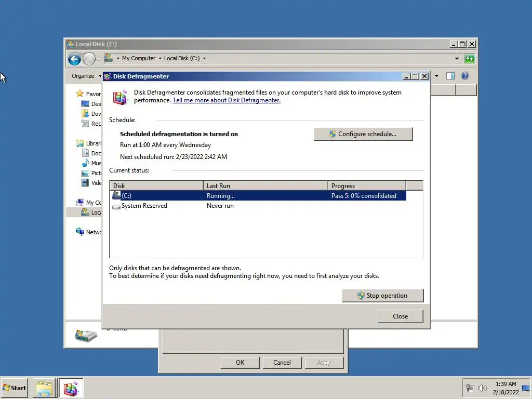532x399 pixels.
Task: Select the System Reserved disk row
Action: (258, 206)
